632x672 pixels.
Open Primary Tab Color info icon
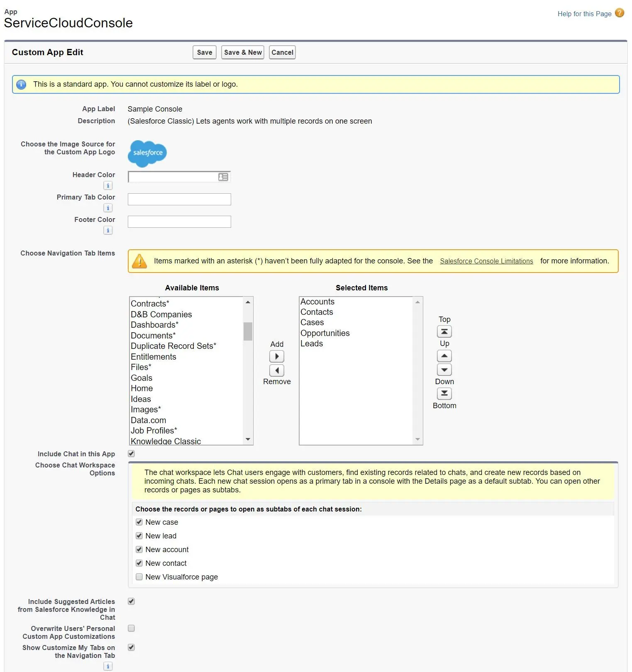108,208
